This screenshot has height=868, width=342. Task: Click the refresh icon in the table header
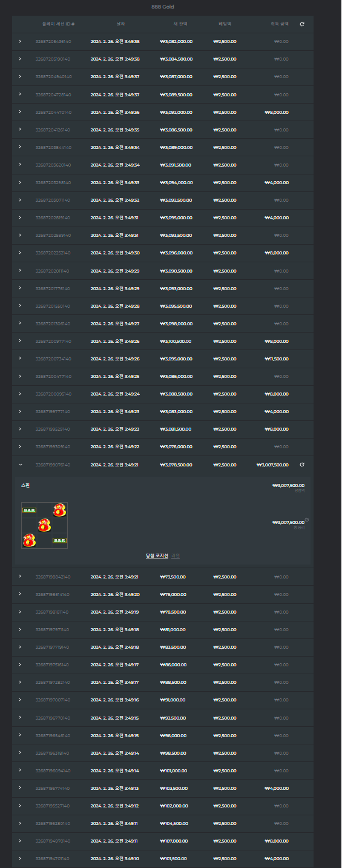[302, 24]
